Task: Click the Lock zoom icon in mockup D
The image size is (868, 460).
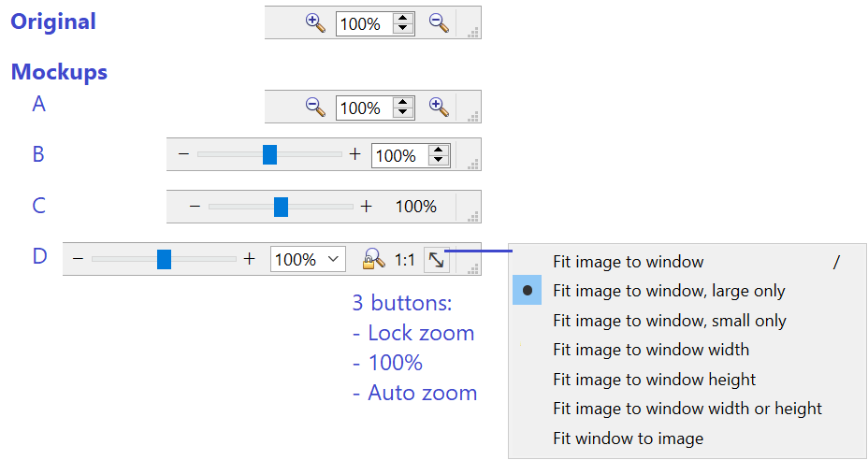Action: [374, 259]
